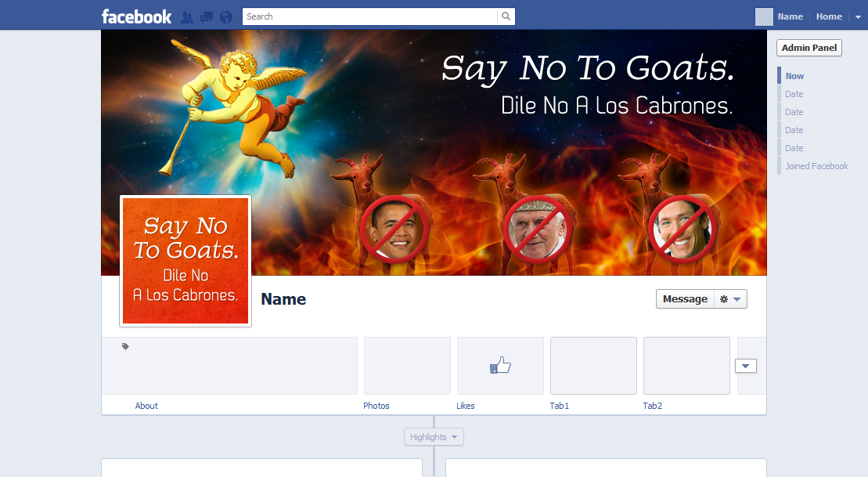The image size is (868, 477).
Task: Jump to the fourth Date in the timeline
Action: tap(794, 148)
